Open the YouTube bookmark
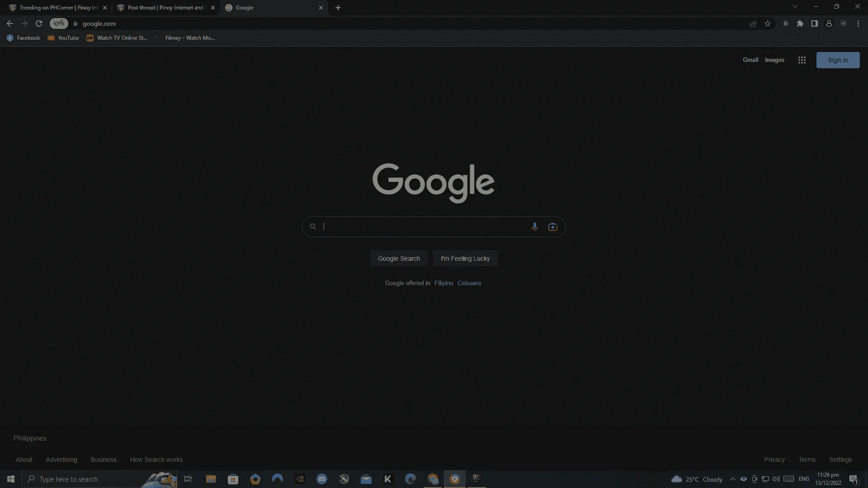 (x=63, y=38)
